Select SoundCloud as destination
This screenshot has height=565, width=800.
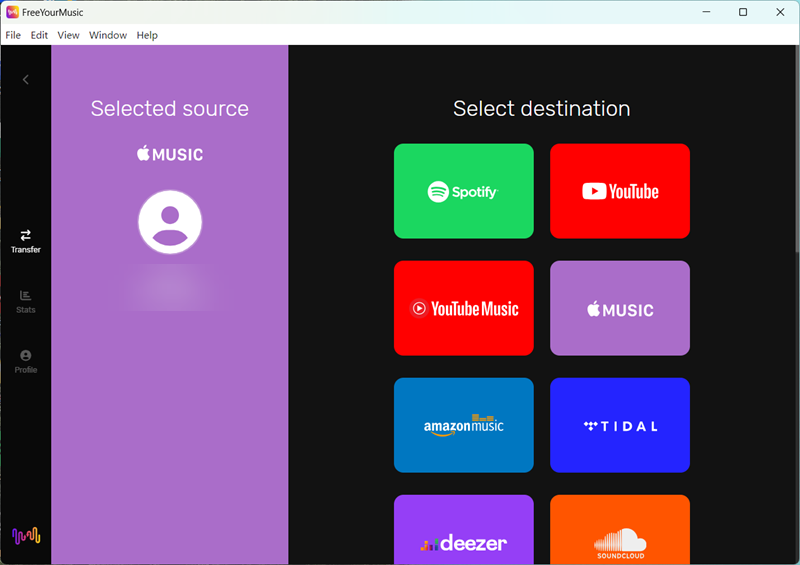click(x=620, y=530)
